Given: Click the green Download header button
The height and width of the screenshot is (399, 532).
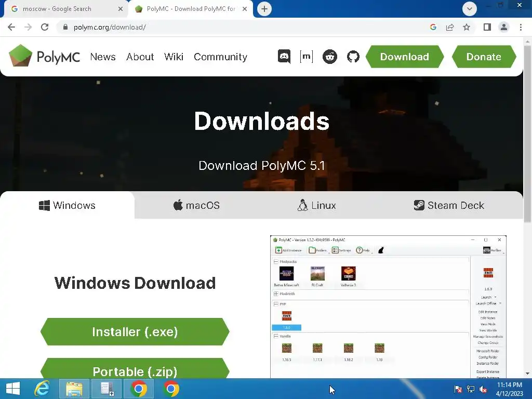Looking at the screenshot, I should (x=404, y=57).
